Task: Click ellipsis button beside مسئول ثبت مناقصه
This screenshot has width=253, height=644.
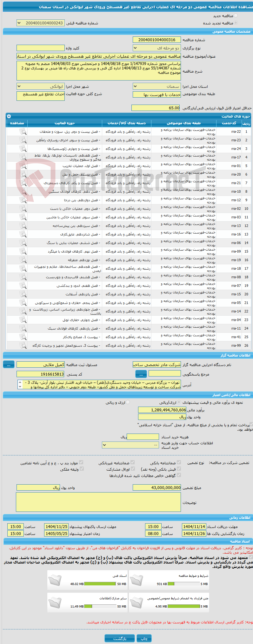Action: point(9,365)
